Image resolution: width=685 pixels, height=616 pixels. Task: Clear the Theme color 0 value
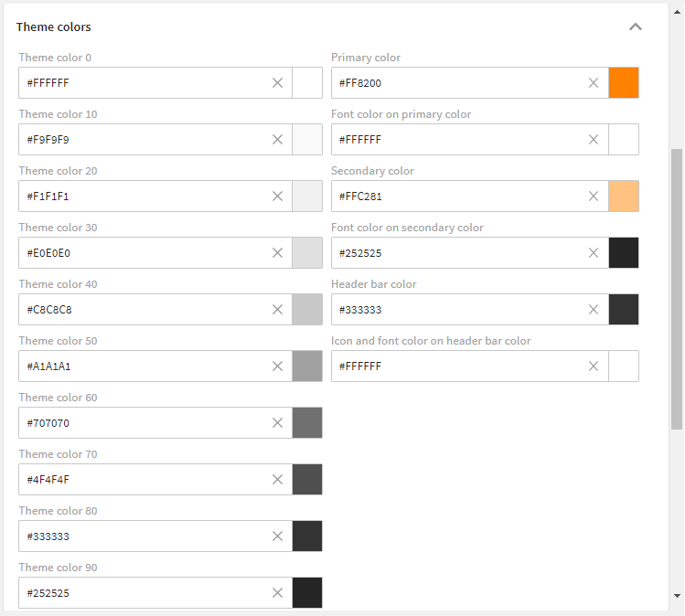pyautogui.click(x=277, y=83)
